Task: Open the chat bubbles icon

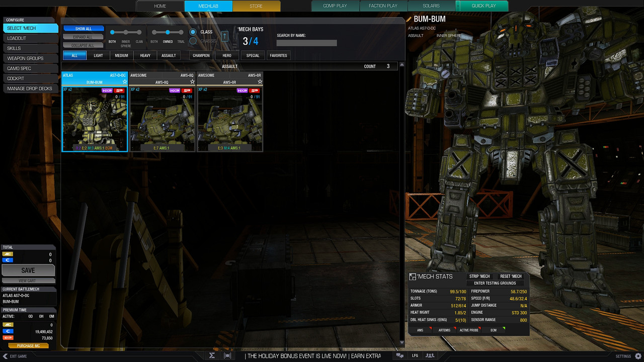Action: tap(400, 355)
